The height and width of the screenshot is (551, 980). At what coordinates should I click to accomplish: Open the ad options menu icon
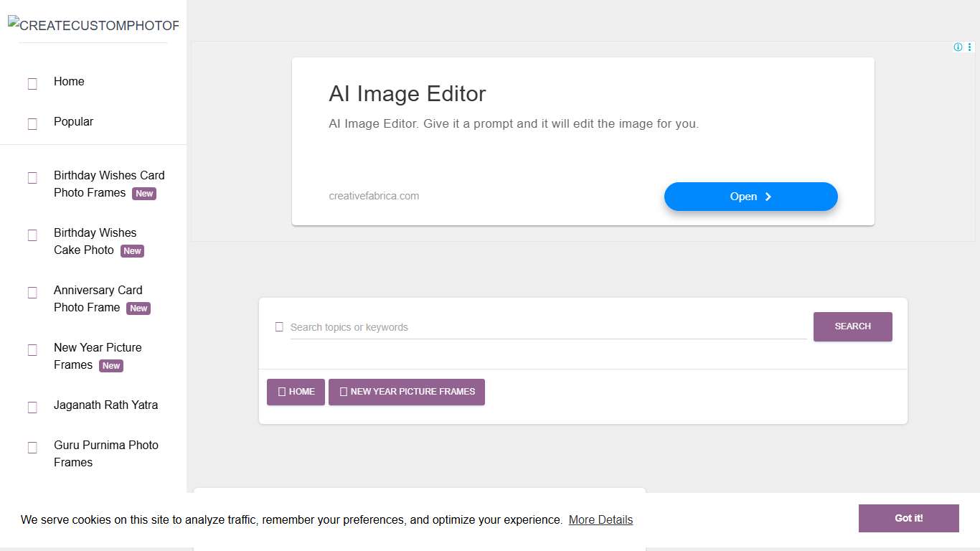[x=970, y=47]
